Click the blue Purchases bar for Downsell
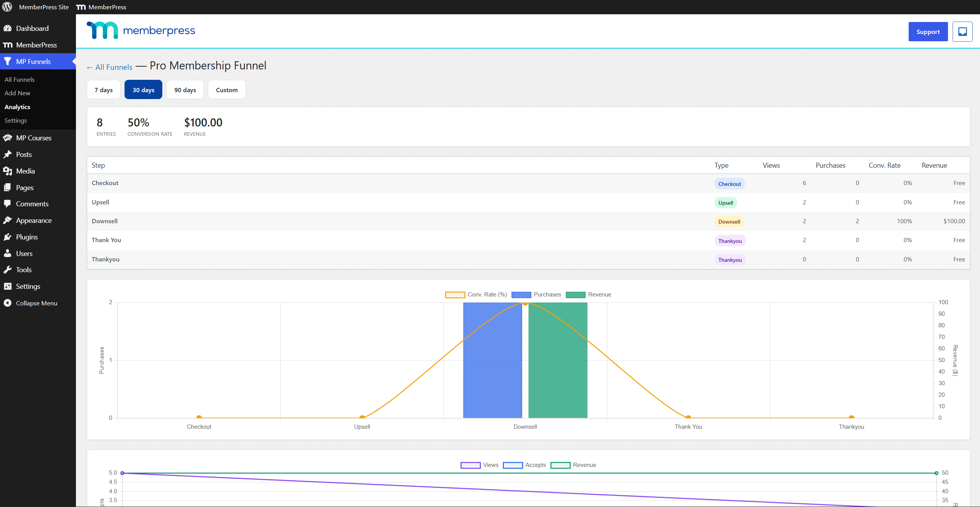 (x=492, y=360)
